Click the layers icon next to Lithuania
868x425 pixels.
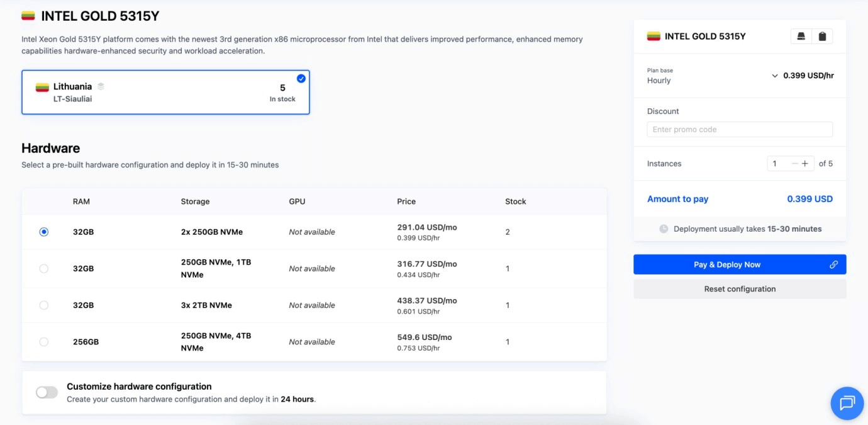coord(101,87)
